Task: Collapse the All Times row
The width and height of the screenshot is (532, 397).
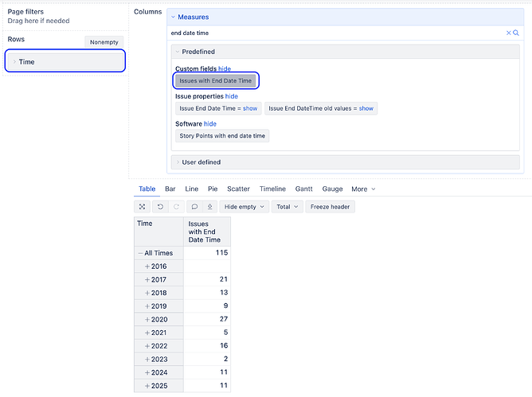Action: tap(141, 253)
